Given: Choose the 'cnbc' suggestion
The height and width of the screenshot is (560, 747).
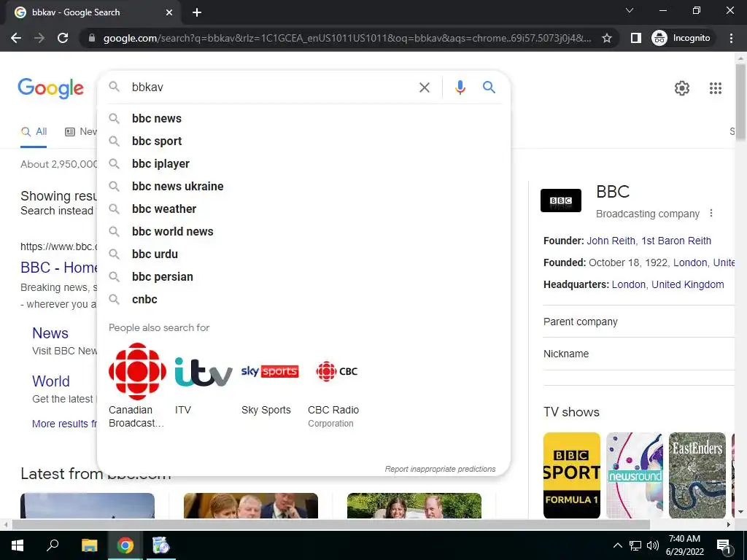Looking at the screenshot, I should pyautogui.click(x=303, y=299).
